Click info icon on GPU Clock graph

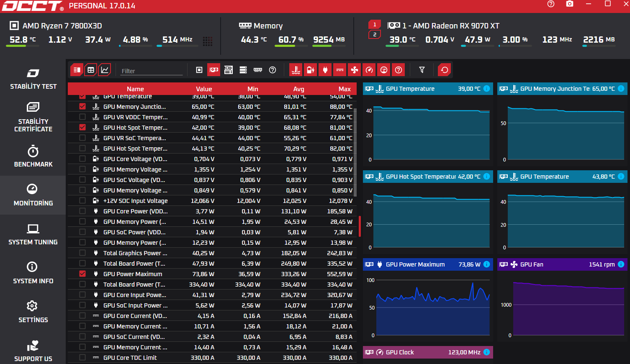click(487, 352)
